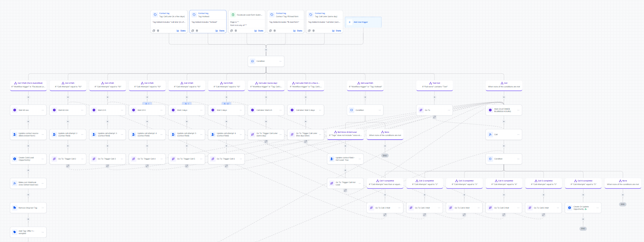Delete the Call Later (in a few days) trigger
Viewport: 644px width, 242px height.
click(x=158, y=31)
